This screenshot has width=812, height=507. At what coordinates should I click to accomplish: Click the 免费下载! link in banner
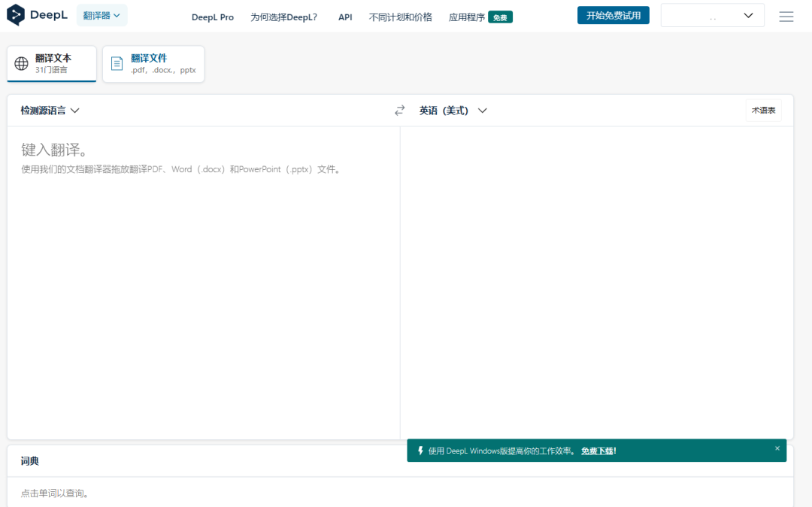pos(598,451)
